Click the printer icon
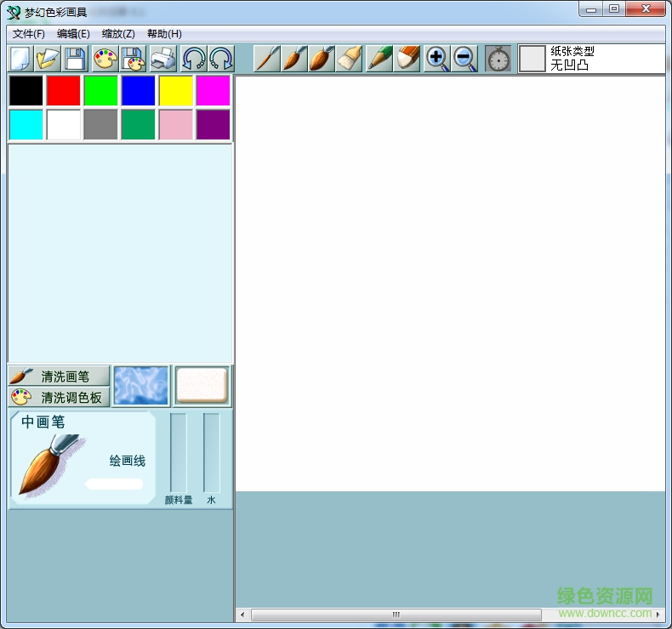672x629 pixels. click(x=163, y=59)
